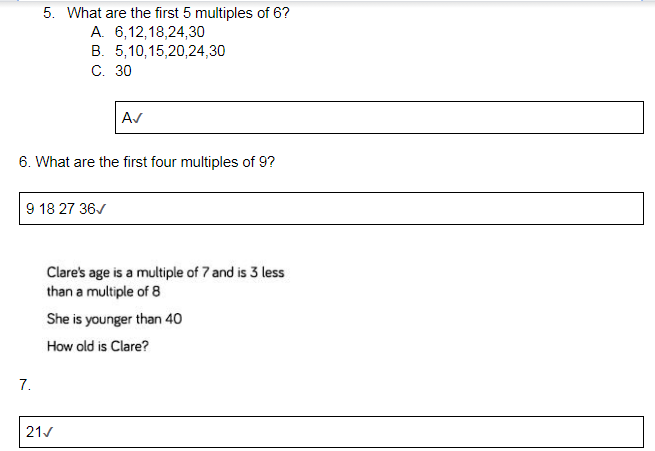Click the checkmark after answer 21
The height and width of the screenshot is (451, 655).
pyautogui.click(x=48, y=433)
